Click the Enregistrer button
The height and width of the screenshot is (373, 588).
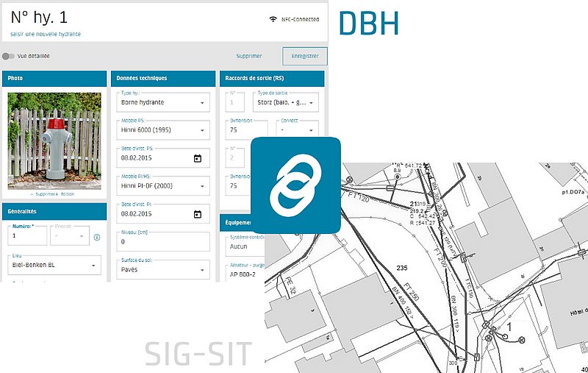click(305, 56)
